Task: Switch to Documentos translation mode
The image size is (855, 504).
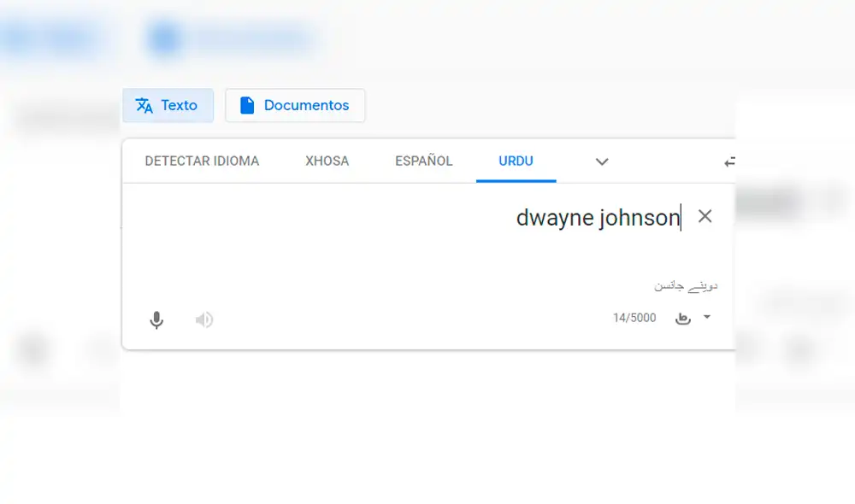Action: tap(295, 105)
